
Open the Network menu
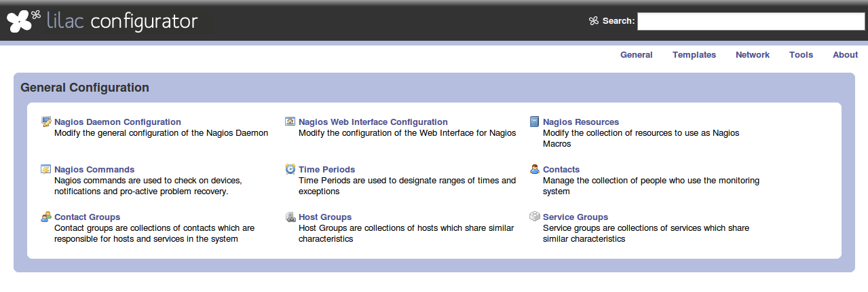coord(752,55)
